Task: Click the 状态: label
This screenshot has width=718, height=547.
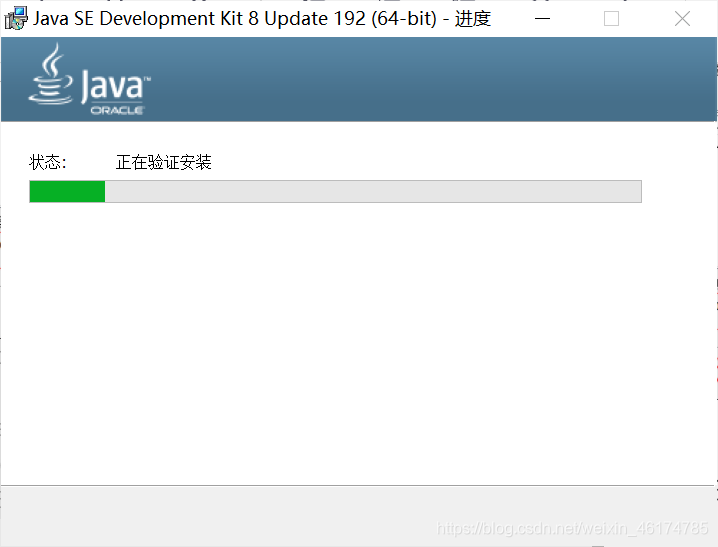Action: [x=48, y=162]
